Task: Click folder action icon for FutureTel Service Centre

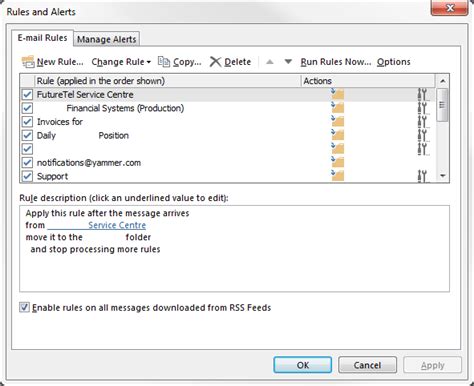Action: tap(337, 94)
